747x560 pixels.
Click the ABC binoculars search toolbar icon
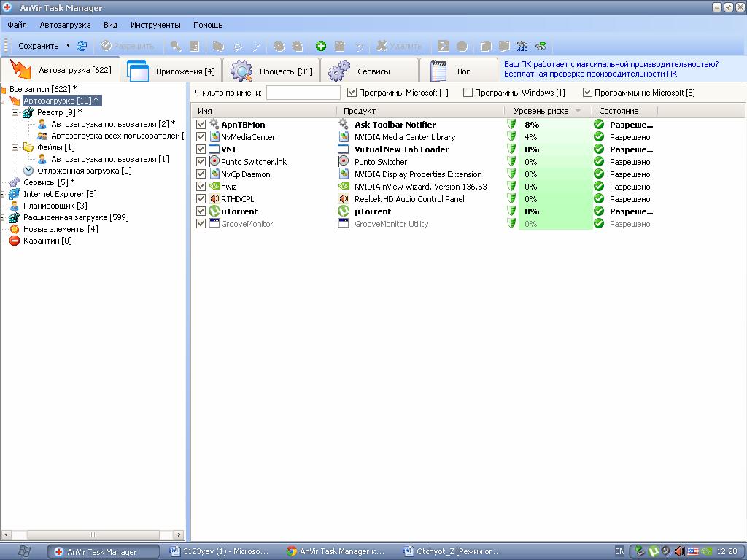tap(522, 46)
